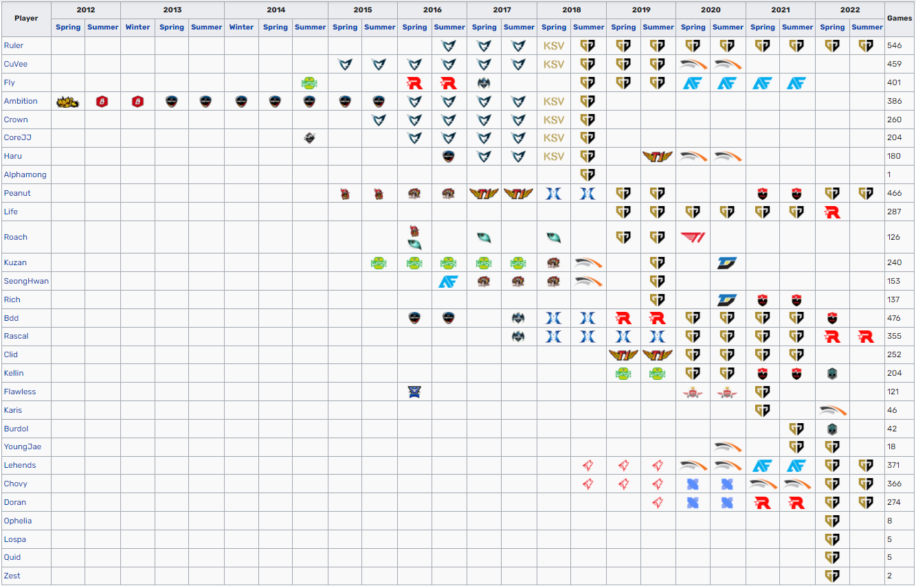Open the Ambition player link

coord(21,102)
